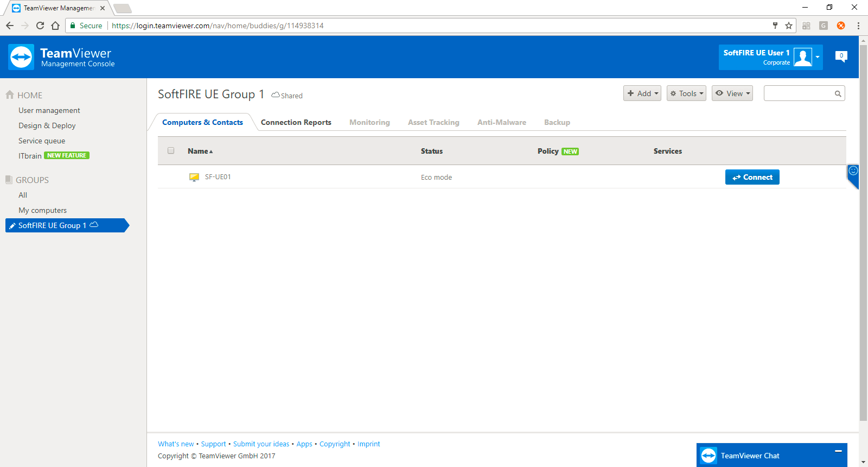868x467 pixels.
Task: Open ITbrain in sidebar
Action: [x=30, y=156]
